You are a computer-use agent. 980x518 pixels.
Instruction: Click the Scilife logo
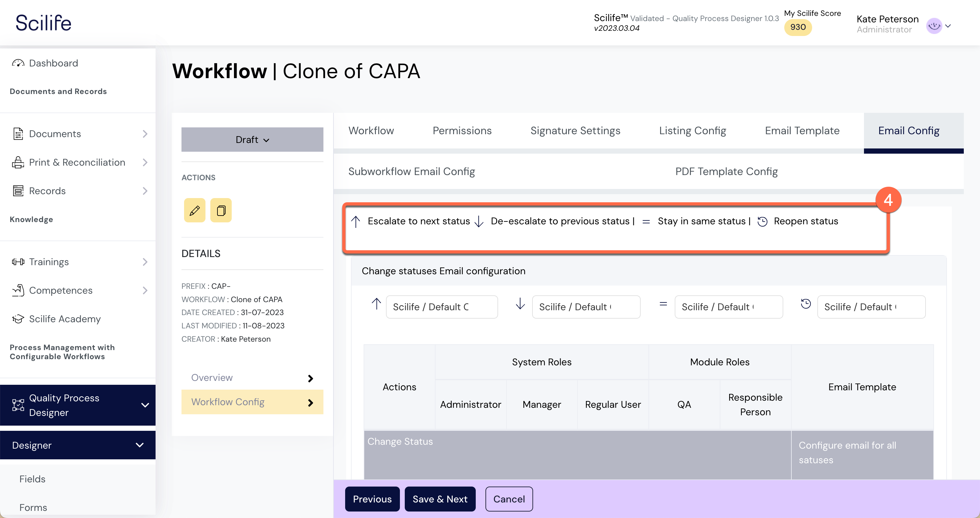click(43, 23)
